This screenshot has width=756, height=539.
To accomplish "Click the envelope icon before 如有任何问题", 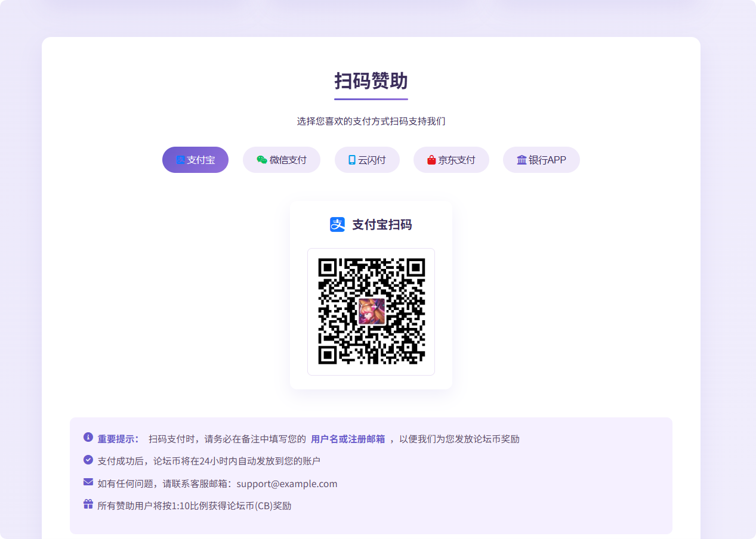I will pyautogui.click(x=88, y=482).
